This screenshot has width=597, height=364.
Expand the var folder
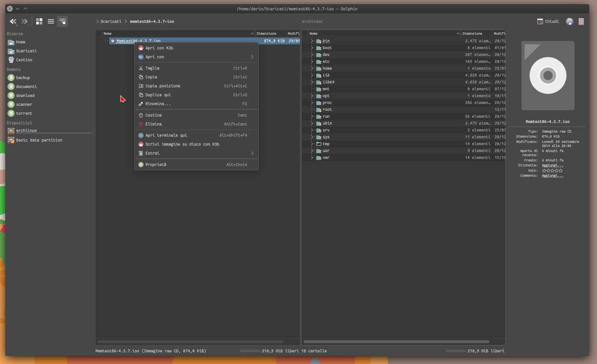(312, 158)
